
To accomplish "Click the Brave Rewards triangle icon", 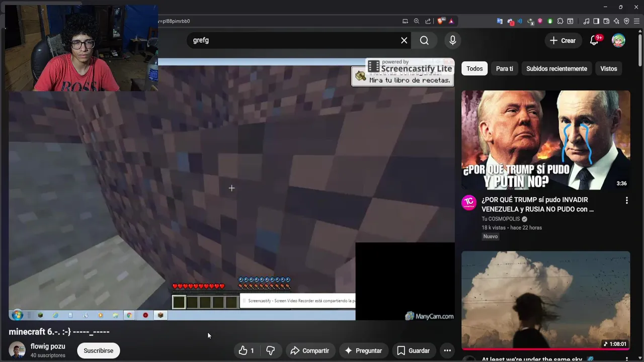I will pyautogui.click(x=451, y=21).
